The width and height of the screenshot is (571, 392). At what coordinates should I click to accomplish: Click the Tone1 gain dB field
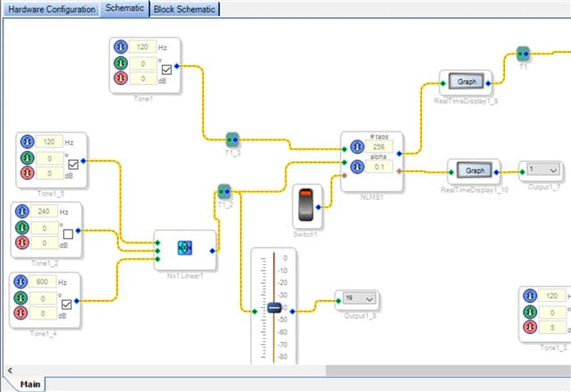[x=143, y=79]
